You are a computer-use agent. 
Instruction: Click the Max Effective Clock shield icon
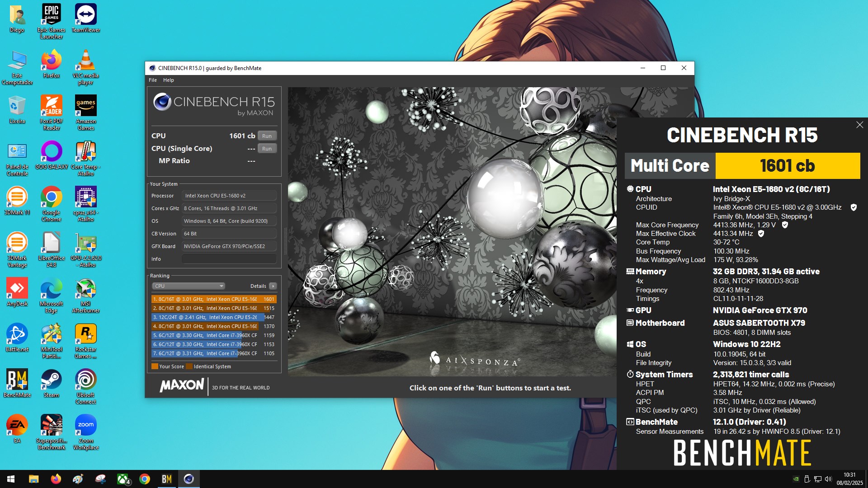tap(761, 234)
